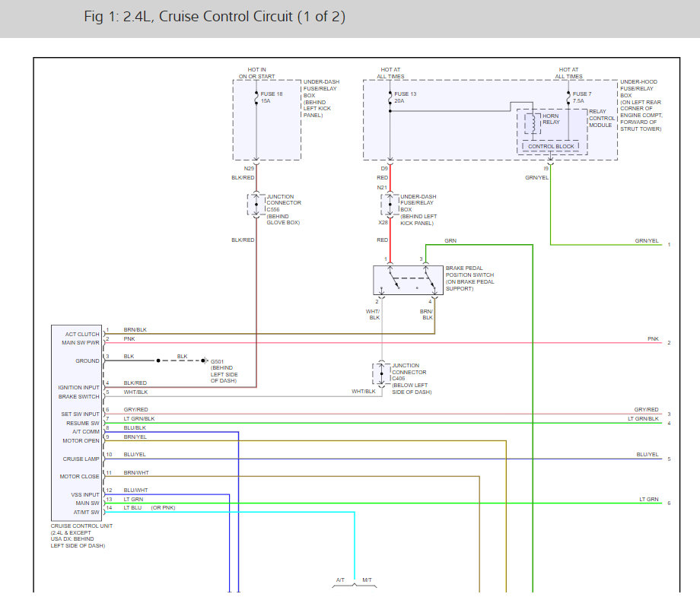Click the GRN/YEL wire label near I9
This screenshot has width=700, height=613.
coord(536,177)
